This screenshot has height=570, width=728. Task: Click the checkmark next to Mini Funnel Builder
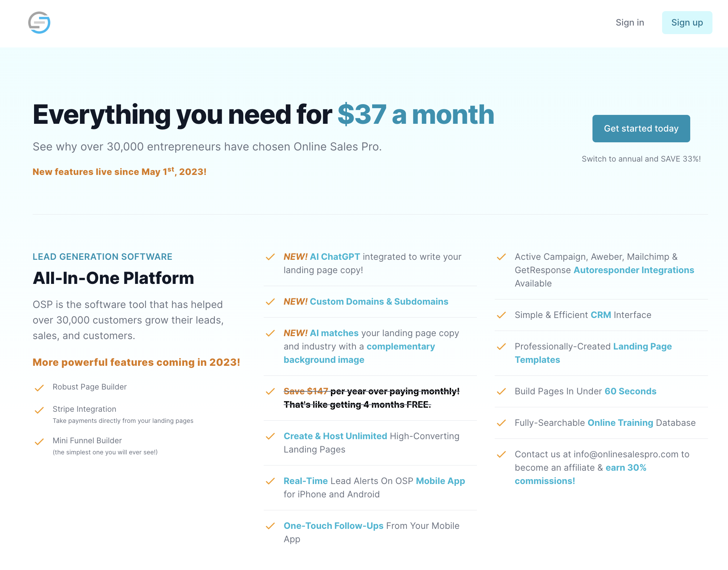coord(39,441)
